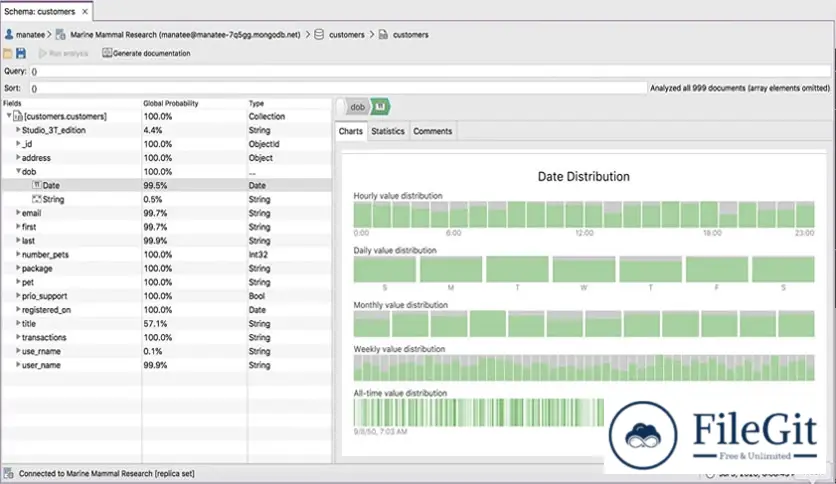Expand the _id field
The image size is (836, 484).
point(18,143)
